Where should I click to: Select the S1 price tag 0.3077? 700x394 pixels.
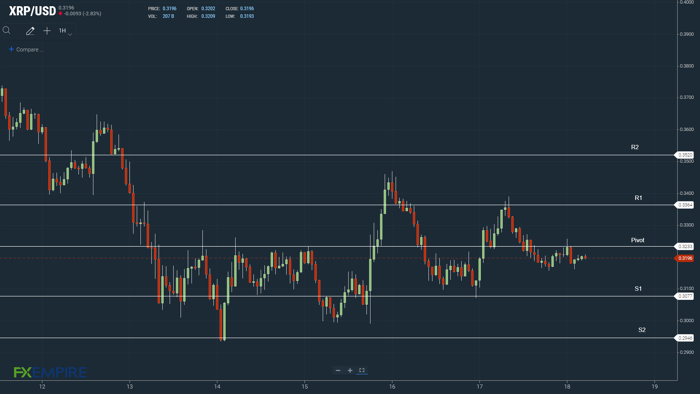coord(684,296)
